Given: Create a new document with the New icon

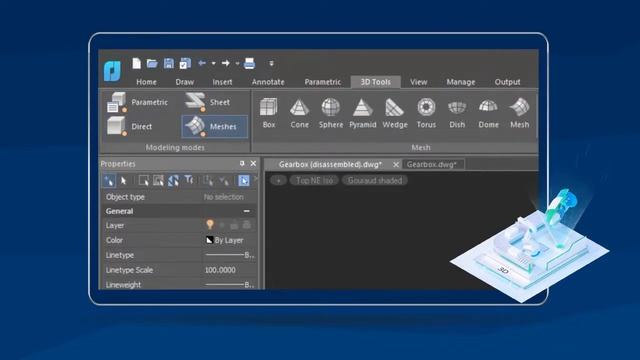Looking at the screenshot, I should tap(137, 63).
